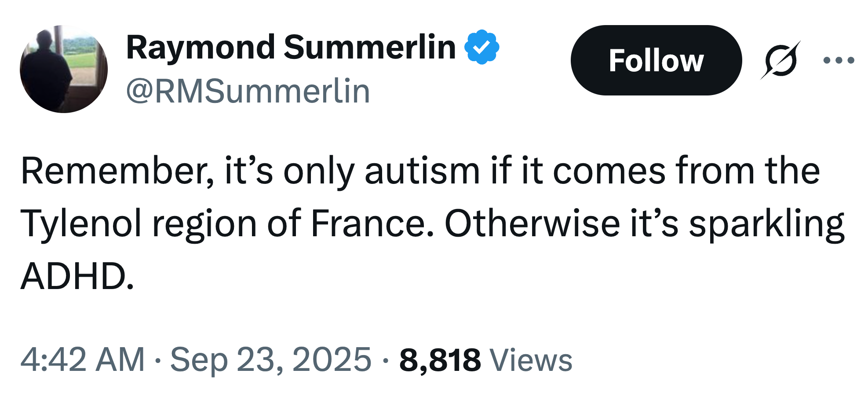Follow Raymond Summerlin

(657, 61)
